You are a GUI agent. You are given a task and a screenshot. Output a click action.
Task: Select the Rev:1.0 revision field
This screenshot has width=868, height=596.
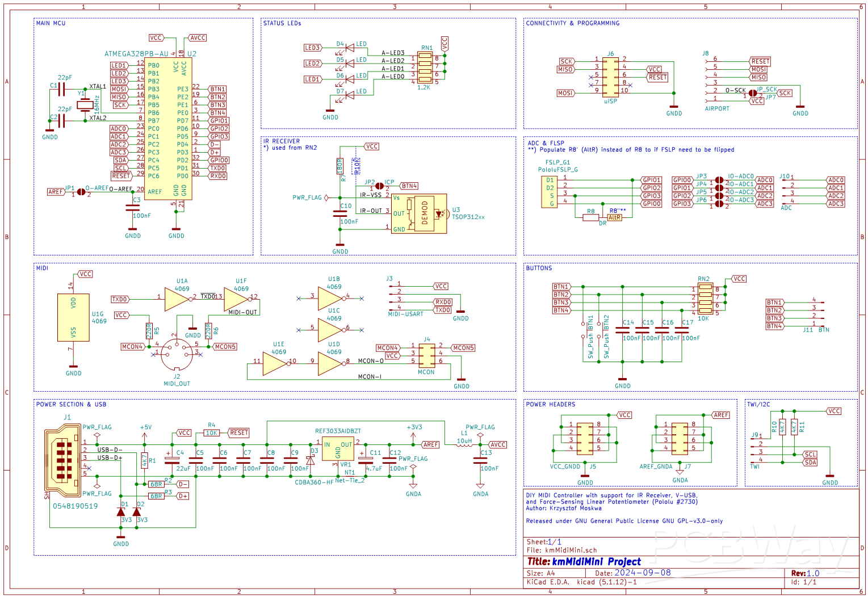[x=806, y=573]
